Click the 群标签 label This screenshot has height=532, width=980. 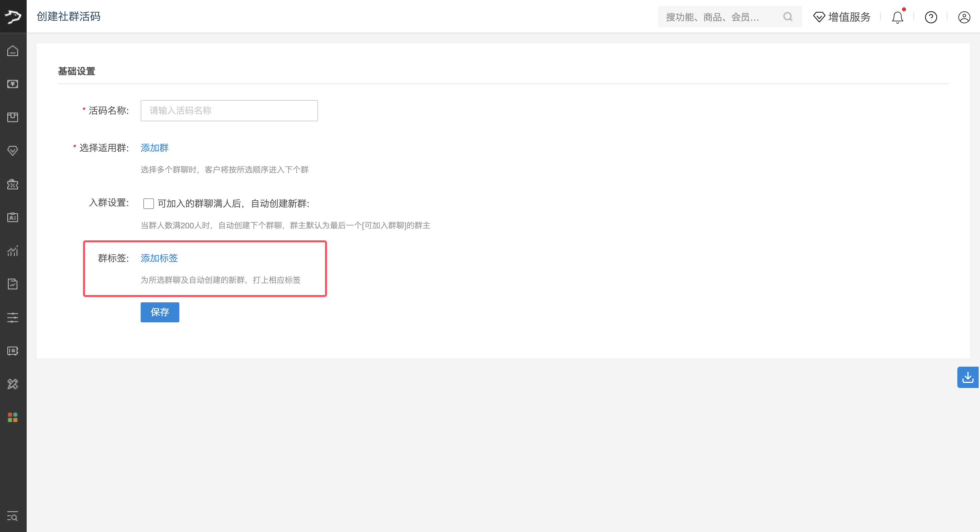[x=113, y=258]
